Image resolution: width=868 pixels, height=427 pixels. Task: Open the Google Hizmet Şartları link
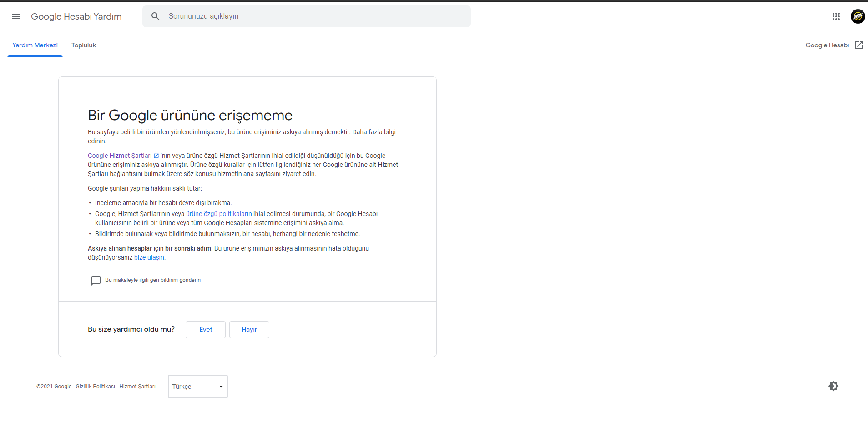click(x=120, y=156)
